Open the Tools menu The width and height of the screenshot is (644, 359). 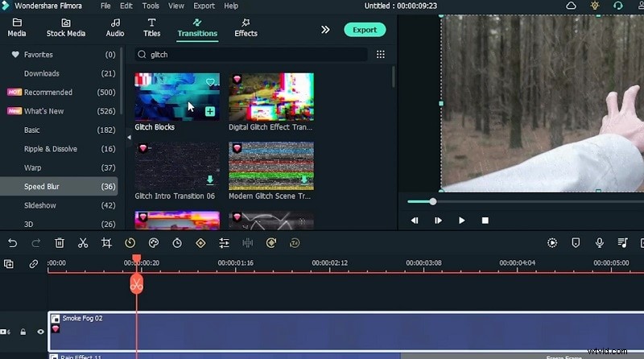pos(151,6)
